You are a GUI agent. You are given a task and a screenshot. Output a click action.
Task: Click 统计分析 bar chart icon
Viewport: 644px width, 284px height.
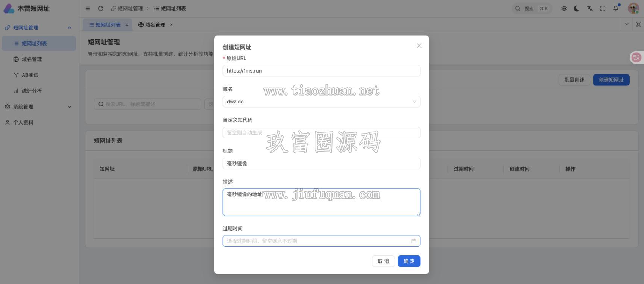[16, 91]
